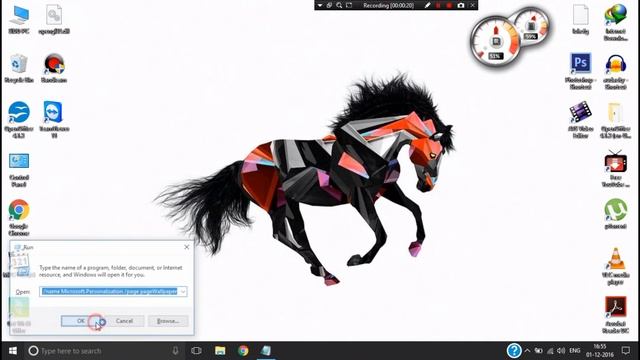Launch the Audacity shortcut
The width and height of the screenshot is (640, 360).
pos(616,71)
